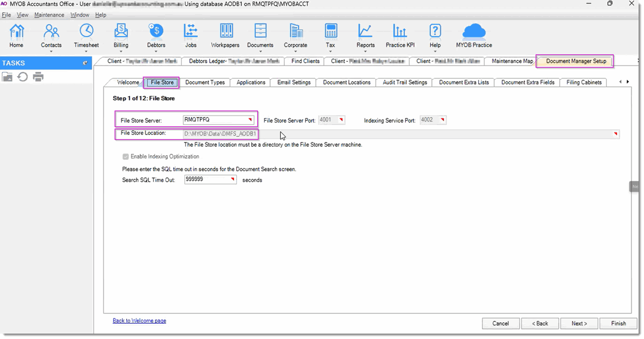The image size is (644, 339).
Task: Open Email Settings tab
Action: point(294,82)
